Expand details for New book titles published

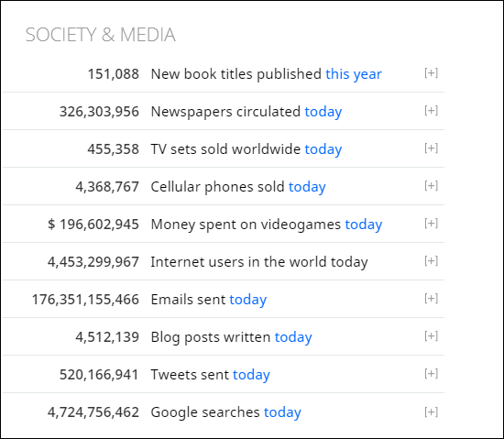431,73
